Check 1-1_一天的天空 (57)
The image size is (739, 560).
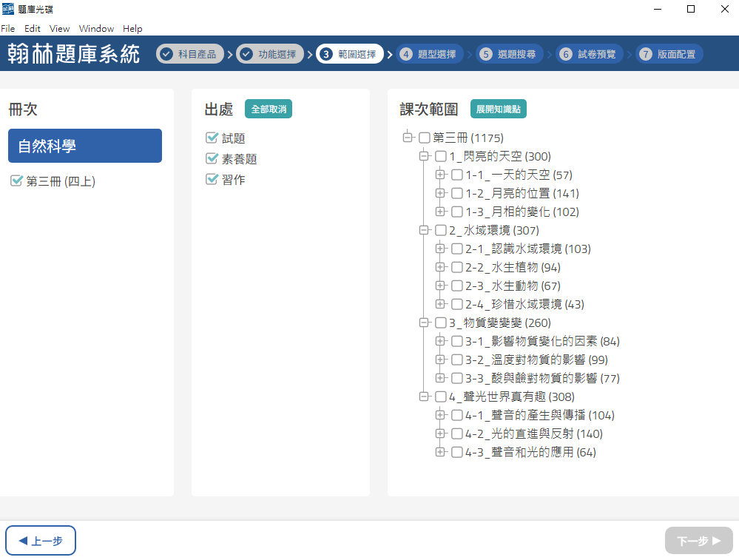[456, 175]
